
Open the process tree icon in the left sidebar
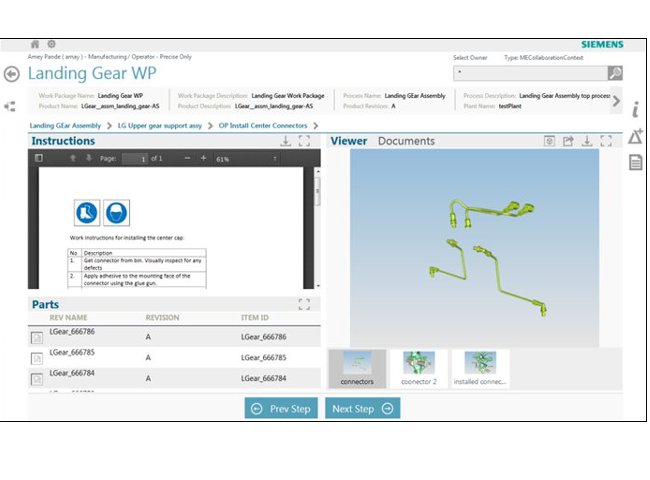[10, 107]
